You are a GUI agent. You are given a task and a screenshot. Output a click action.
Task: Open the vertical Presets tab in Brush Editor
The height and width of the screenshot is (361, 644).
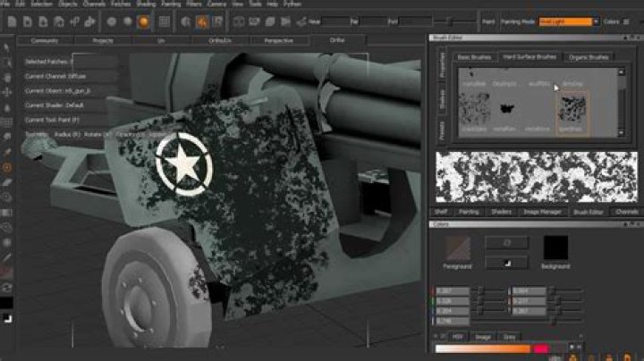(x=442, y=130)
